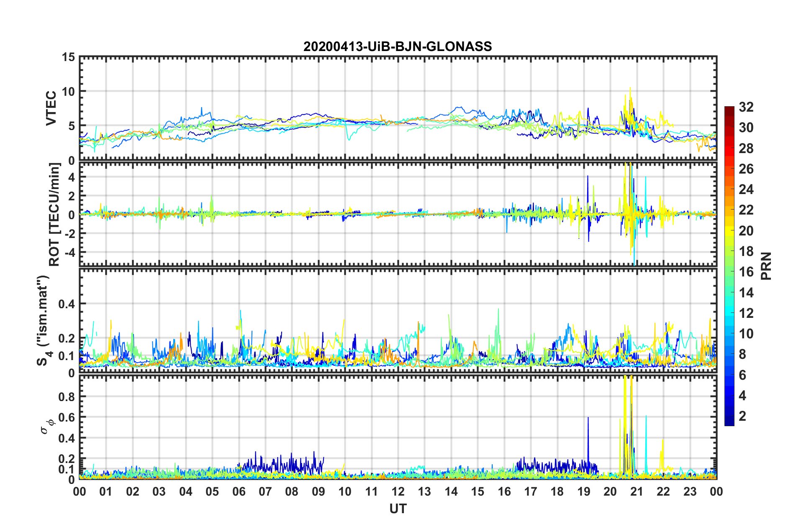Click inside the ROT plot panel
The width and height of the screenshot is (796, 532).
[398, 214]
